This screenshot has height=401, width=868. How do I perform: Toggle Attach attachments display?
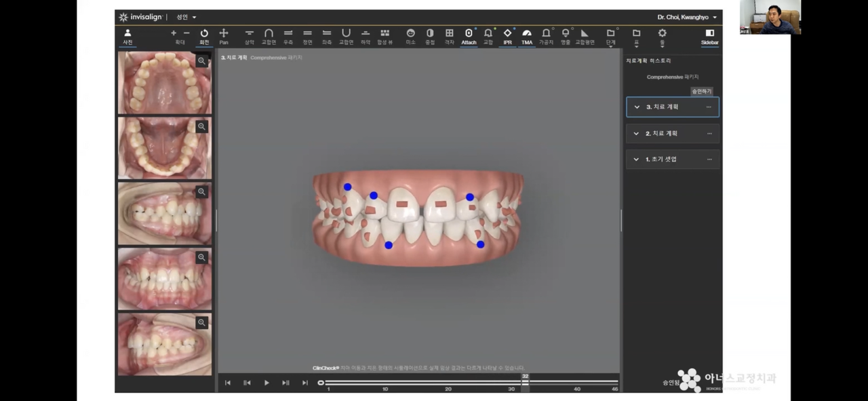[x=469, y=37]
